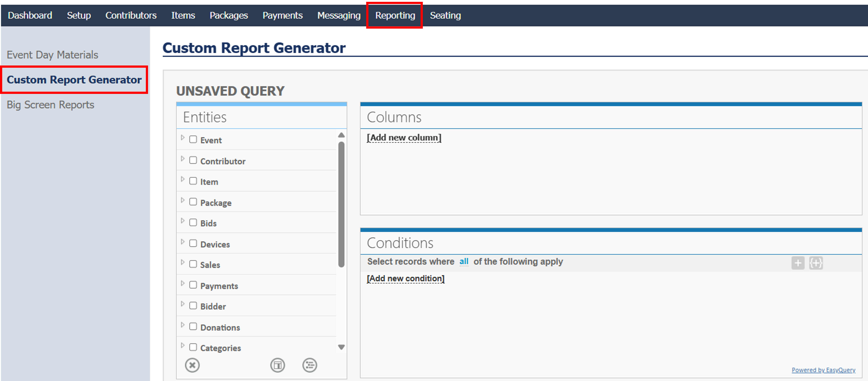The width and height of the screenshot is (868, 381).
Task: Click the clear selection X icon under Entities
Action: pos(192,365)
